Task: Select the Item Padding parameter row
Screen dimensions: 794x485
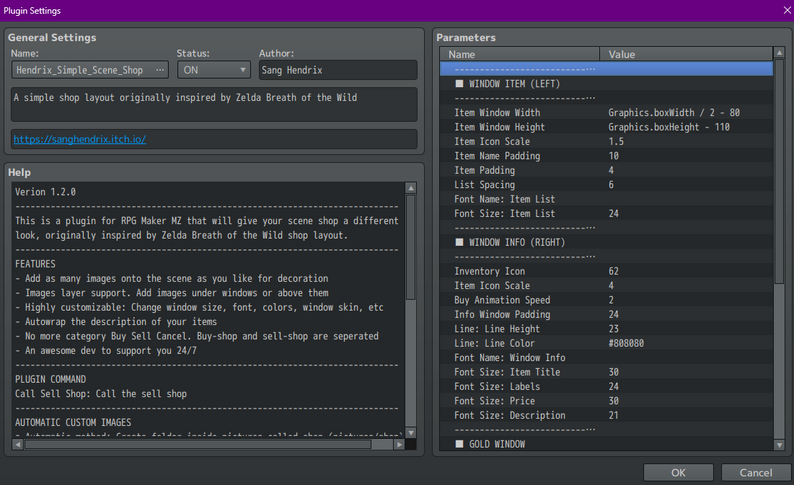Action: pyautogui.click(x=606, y=170)
